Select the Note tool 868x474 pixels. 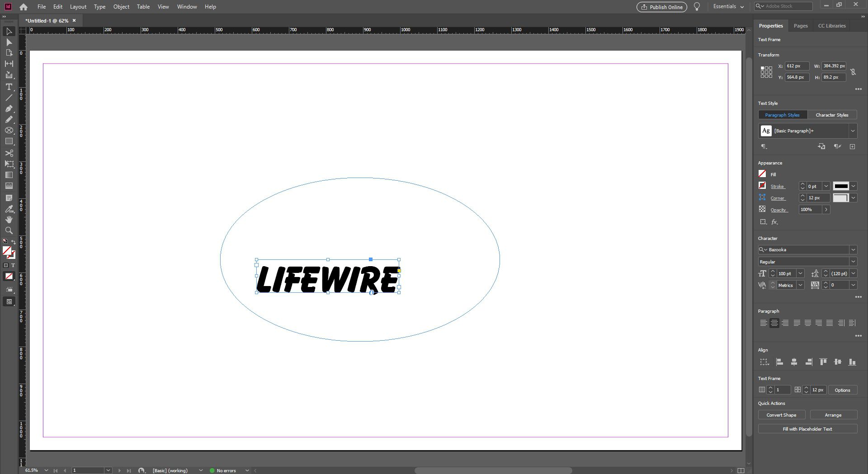coord(9,198)
